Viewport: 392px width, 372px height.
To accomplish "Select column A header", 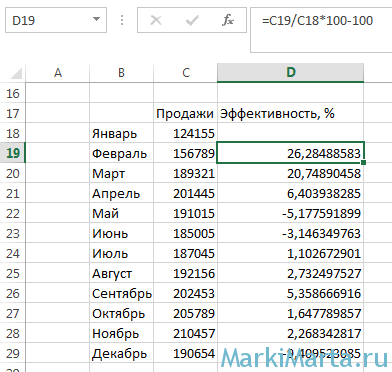I will click(x=58, y=73).
